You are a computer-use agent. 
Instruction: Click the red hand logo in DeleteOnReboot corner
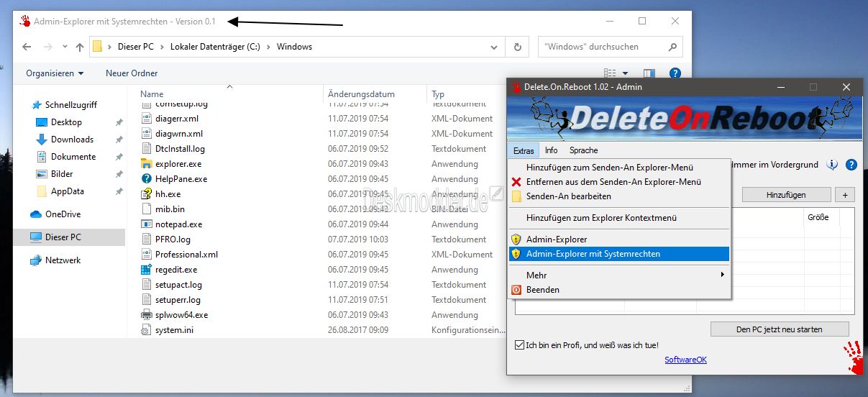(854, 357)
